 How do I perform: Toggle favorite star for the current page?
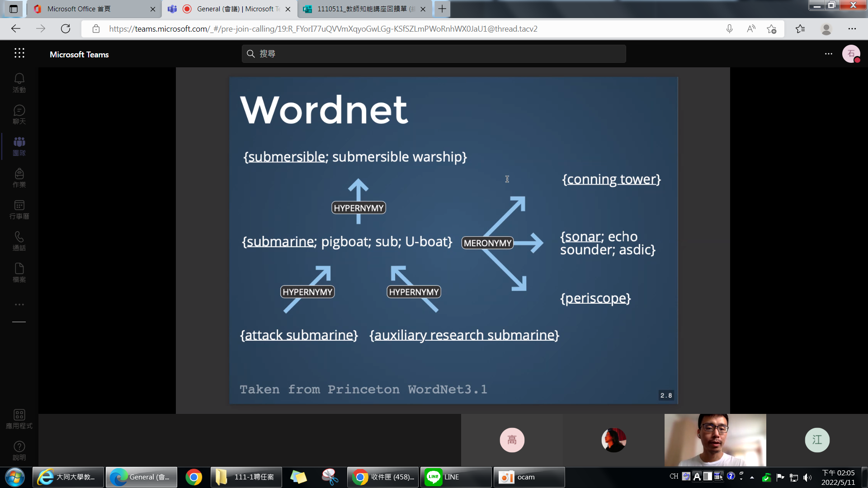tap(772, 28)
